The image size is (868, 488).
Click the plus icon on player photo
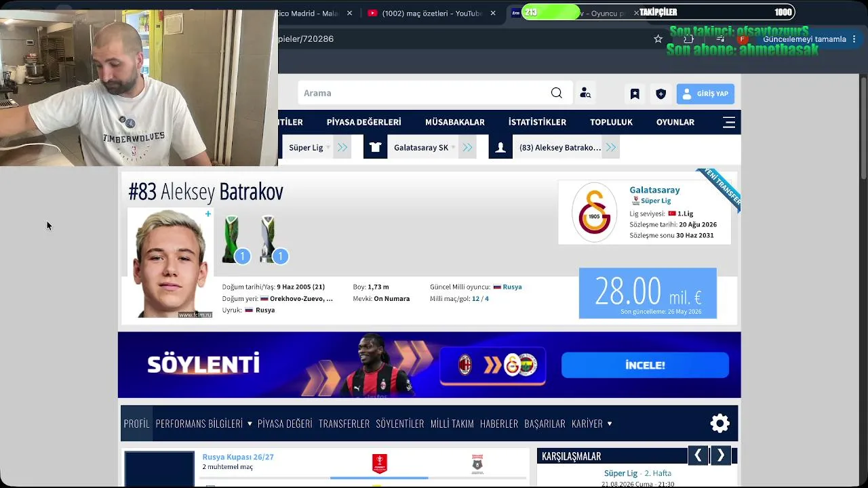tap(208, 214)
